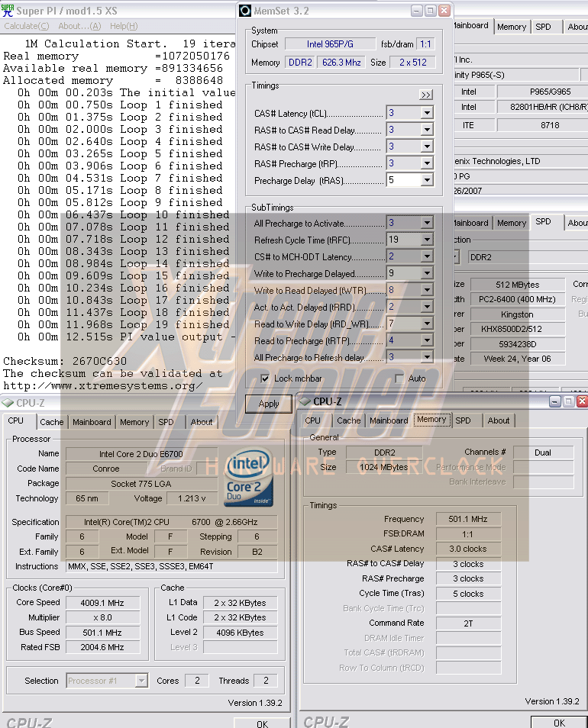Image resolution: width=588 pixels, height=728 pixels.
Task: Open Super PI Help menu
Action: click(124, 27)
